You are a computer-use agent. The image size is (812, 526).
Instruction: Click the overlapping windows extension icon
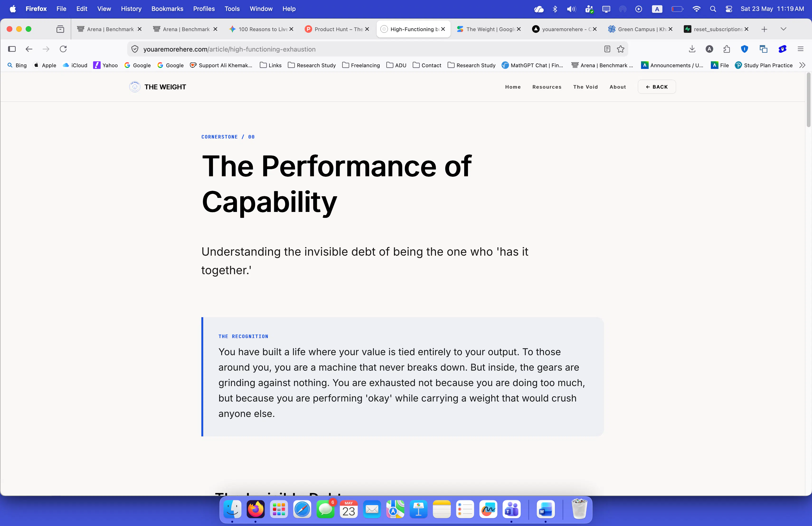pyautogui.click(x=764, y=49)
